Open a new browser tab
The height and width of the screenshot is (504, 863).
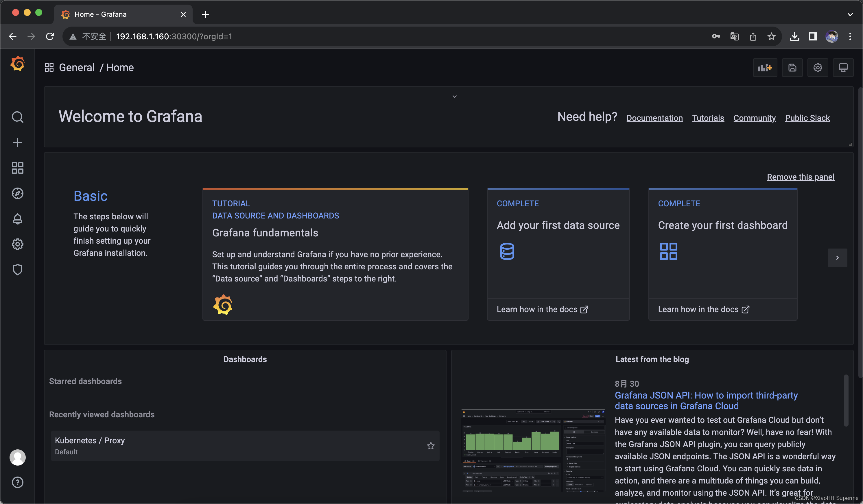click(x=205, y=14)
